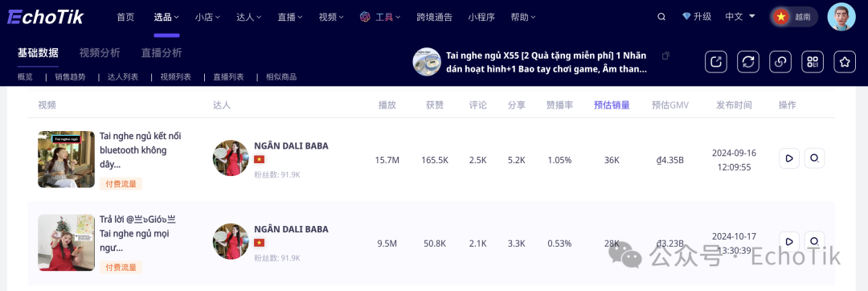The width and height of the screenshot is (868, 291).
Task: Click the search magnifier icon in the header
Action: (x=661, y=17)
